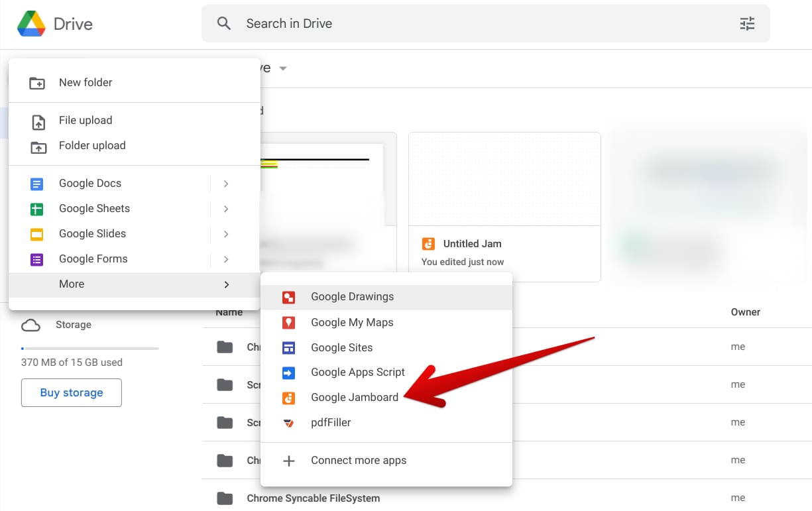Expand the Google Slides submenu arrow
Image resolution: width=812 pixels, height=511 pixels.
point(226,234)
